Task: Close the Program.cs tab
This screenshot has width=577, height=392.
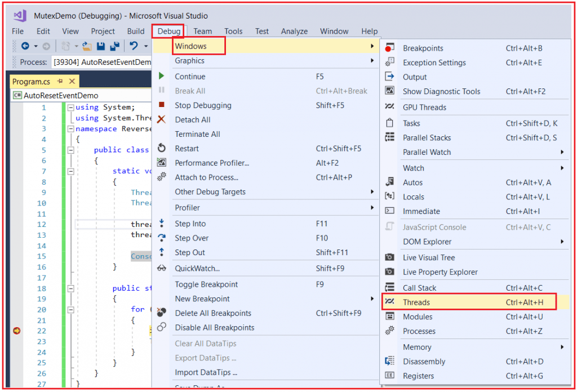Action: [72, 82]
